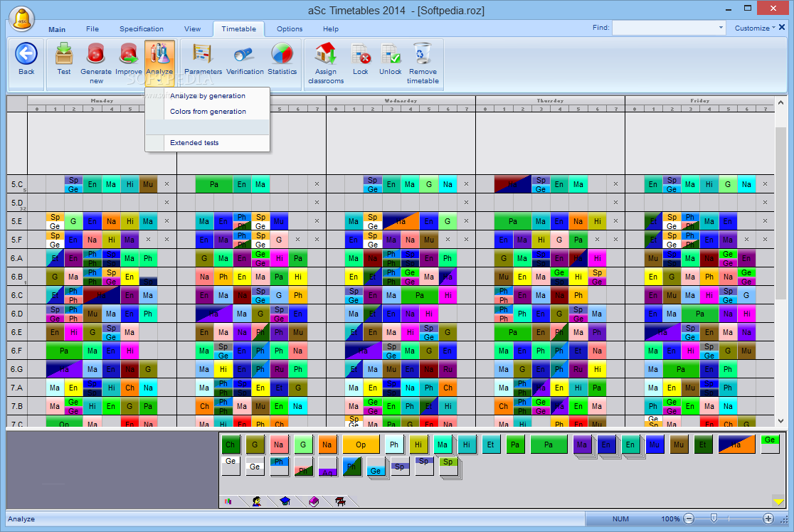794x532 pixels.
Task: Select the 6.G class row header
Action: click(x=17, y=369)
